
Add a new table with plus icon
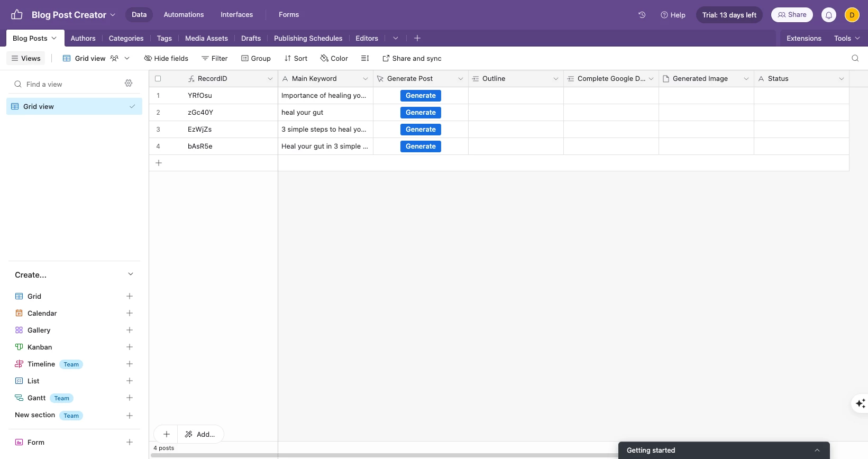click(417, 38)
